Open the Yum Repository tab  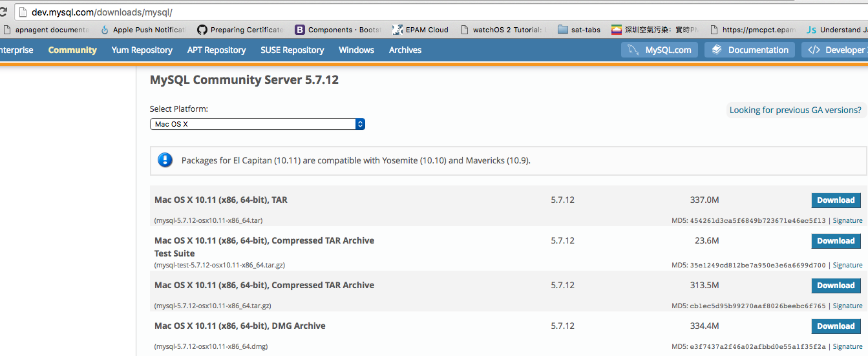click(x=142, y=50)
